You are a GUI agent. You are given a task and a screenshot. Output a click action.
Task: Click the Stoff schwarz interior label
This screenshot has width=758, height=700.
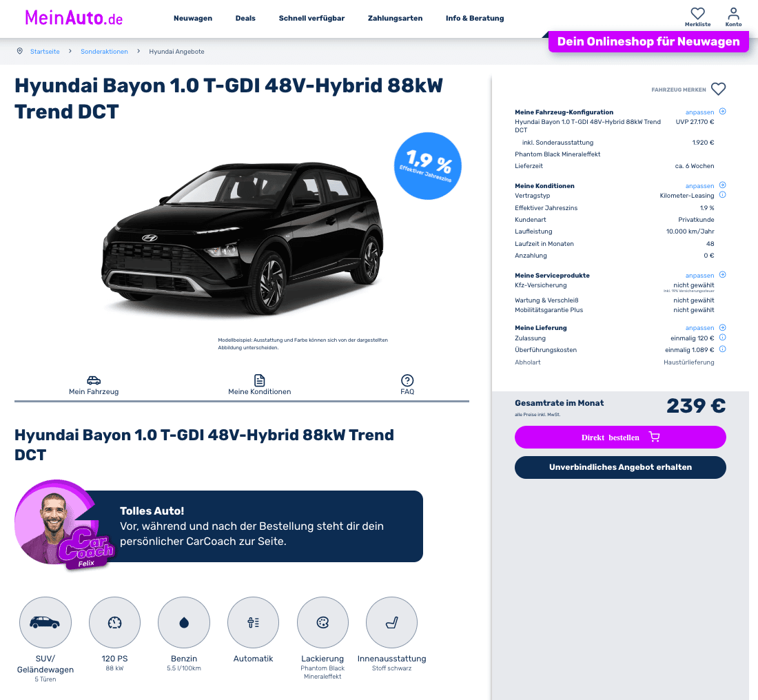pos(391,668)
